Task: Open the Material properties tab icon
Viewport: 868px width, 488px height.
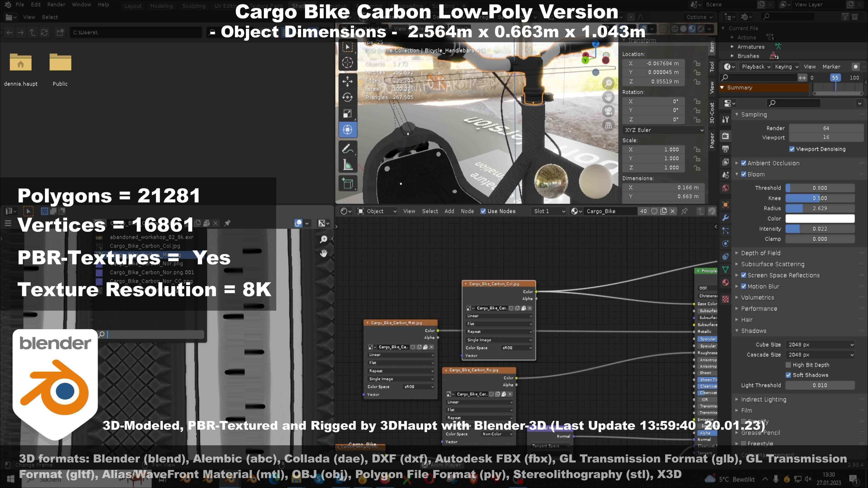Action: 725,282
